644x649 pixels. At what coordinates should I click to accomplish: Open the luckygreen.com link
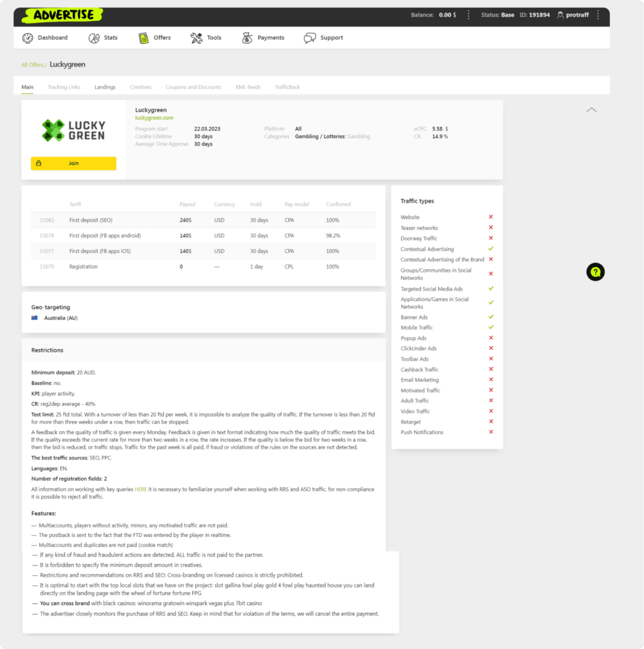click(x=154, y=118)
